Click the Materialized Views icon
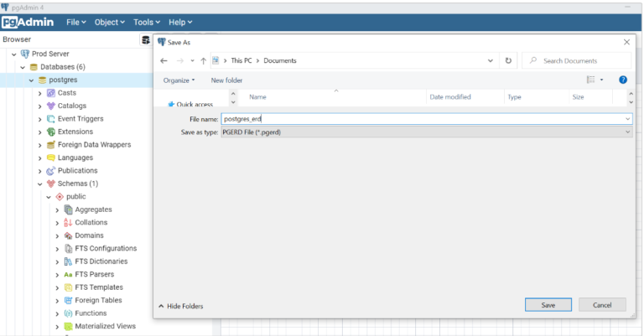644x336 pixels. [x=68, y=327]
